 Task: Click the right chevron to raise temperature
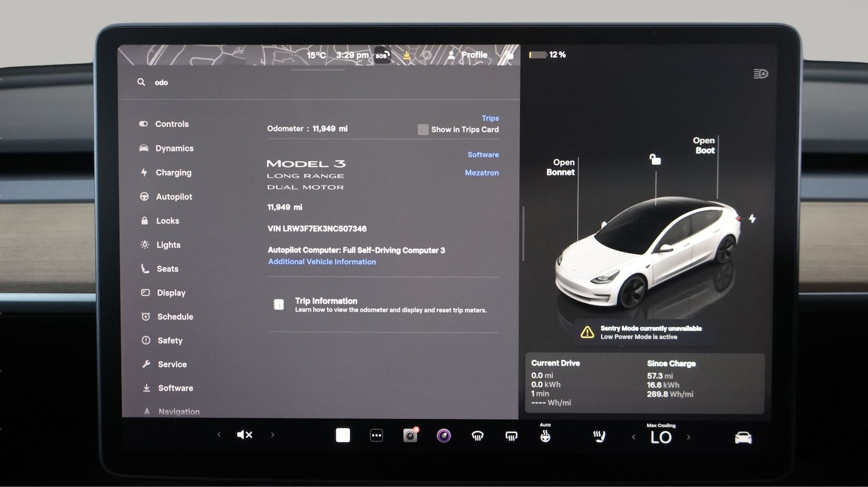click(x=689, y=437)
